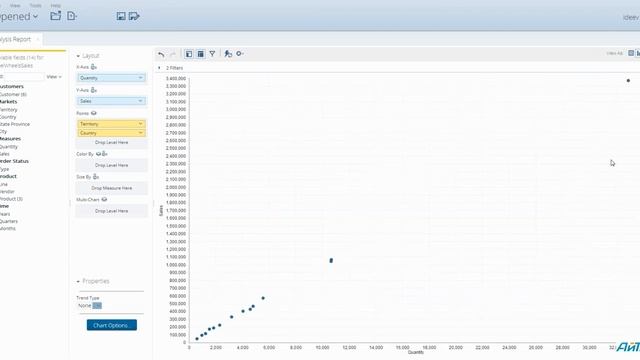The height and width of the screenshot is (360, 640).
Task: Click the fields search box
Action: (x=22, y=77)
